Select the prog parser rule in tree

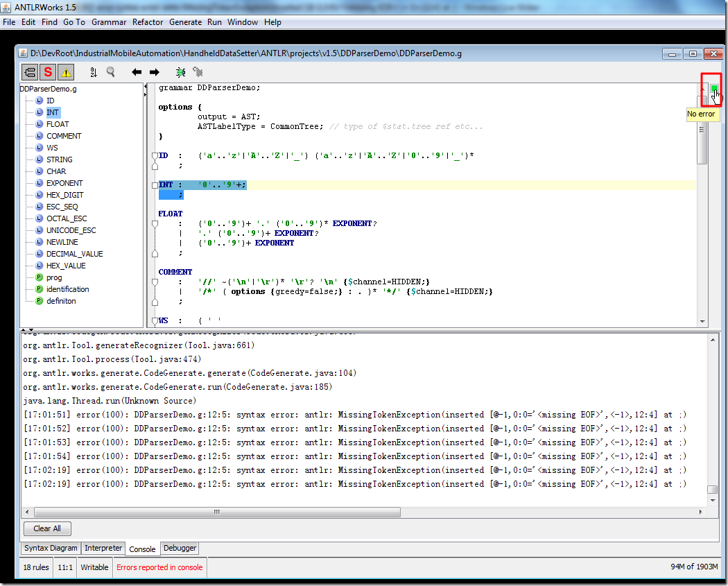click(x=54, y=277)
